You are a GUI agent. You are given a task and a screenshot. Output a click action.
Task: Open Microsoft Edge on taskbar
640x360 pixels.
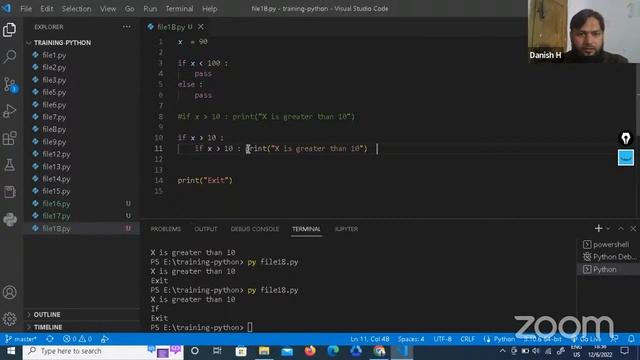(333, 351)
